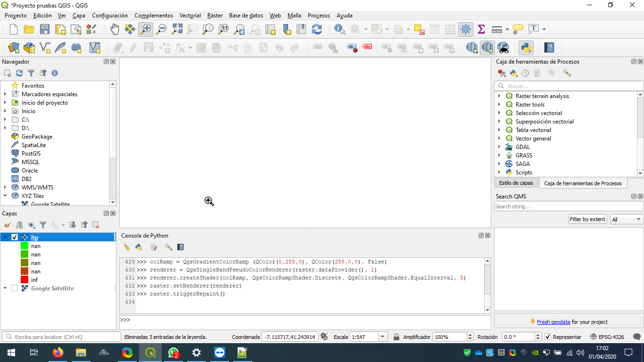Click the blue Help Contents book icon
Image resolution: width=644 pixels, height=362 pixels.
point(549,48)
